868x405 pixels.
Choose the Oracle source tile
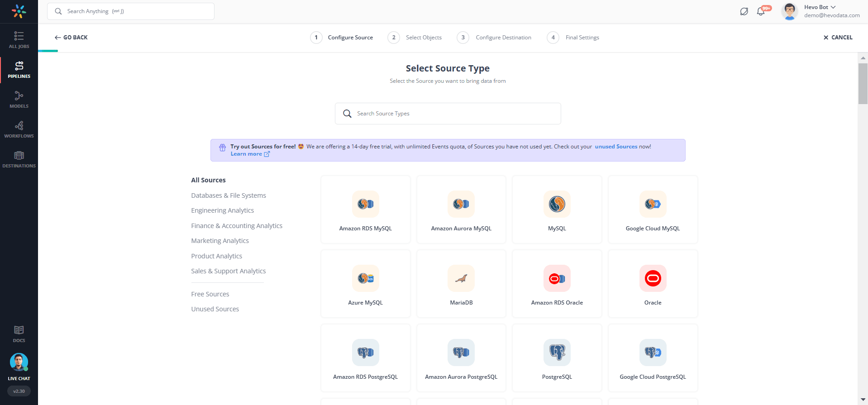[652, 284]
